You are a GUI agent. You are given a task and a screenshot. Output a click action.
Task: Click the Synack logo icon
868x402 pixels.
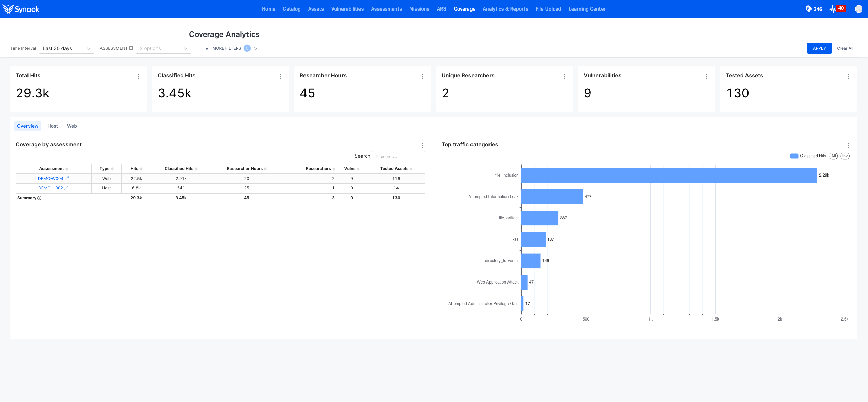tap(8, 9)
